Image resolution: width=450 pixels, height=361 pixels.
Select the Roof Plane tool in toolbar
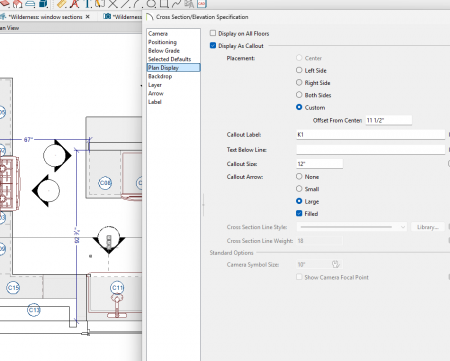click(4, 3)
